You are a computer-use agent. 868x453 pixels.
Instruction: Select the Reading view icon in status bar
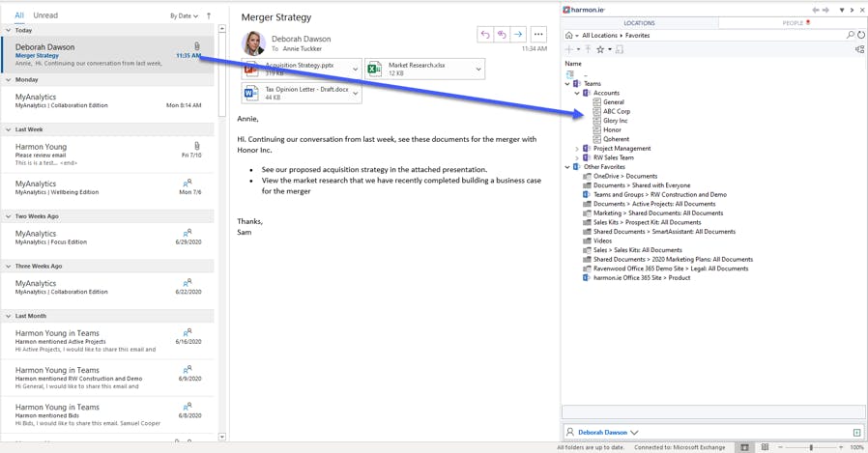click(x=765, y=447)
